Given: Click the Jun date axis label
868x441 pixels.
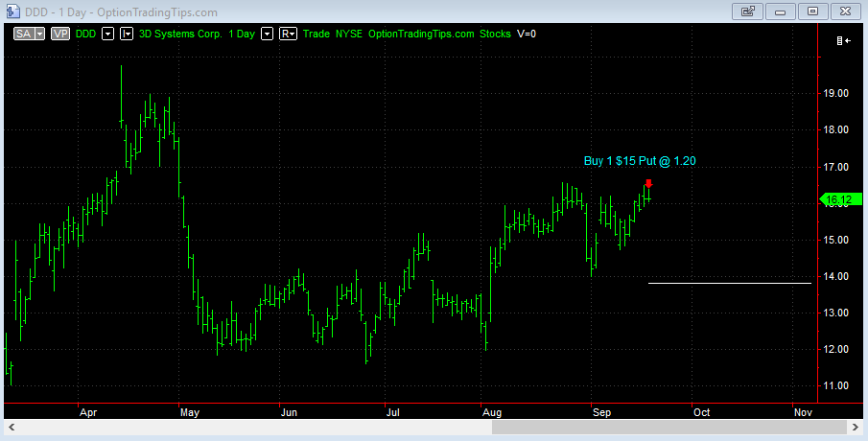Looking at the screenshot, I should pos(289,413).
